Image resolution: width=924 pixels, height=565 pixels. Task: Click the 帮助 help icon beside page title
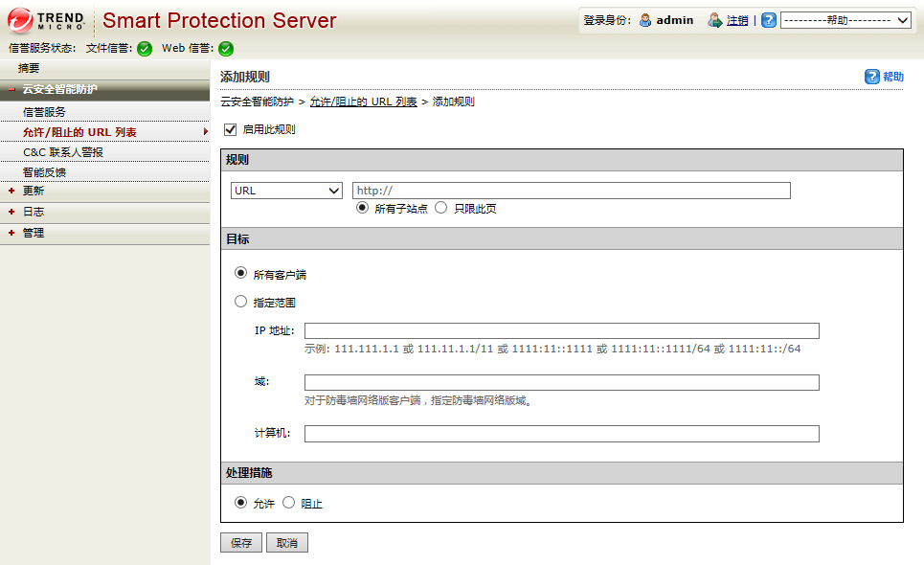click(872, 77)
